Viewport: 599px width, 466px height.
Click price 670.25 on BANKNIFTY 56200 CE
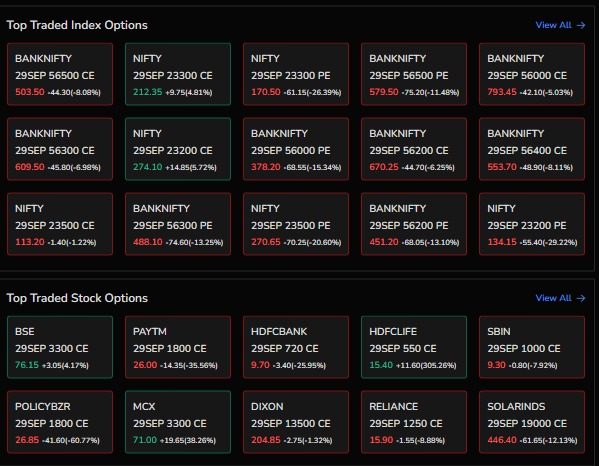click(x=384, y=167)
